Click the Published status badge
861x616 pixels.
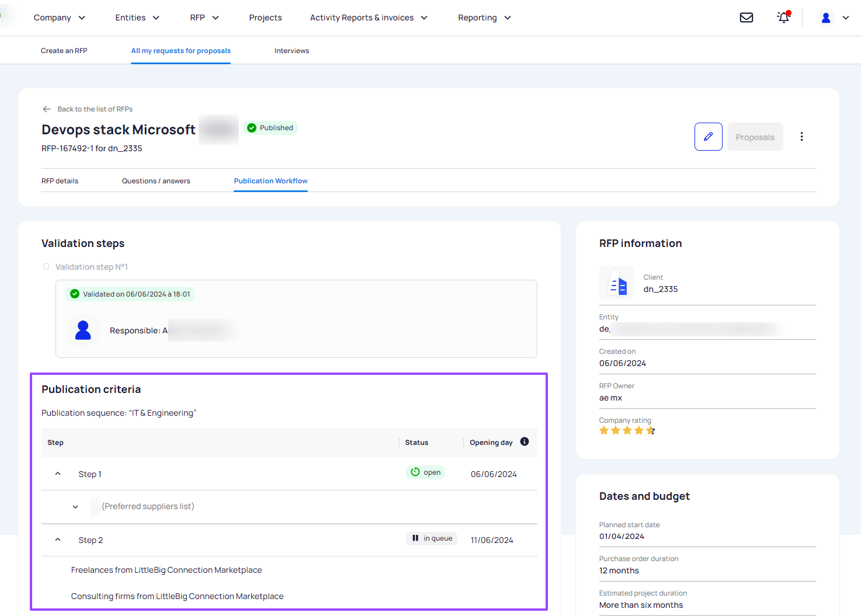click(270, 128)
